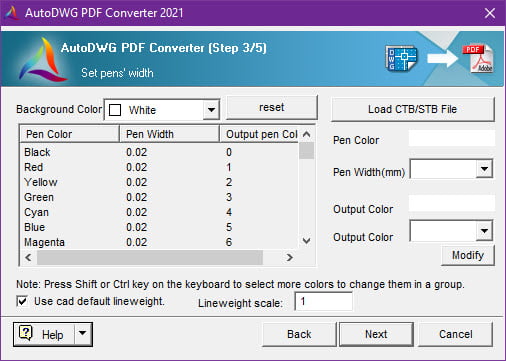Cancel the conversion wizard
The width and height of the screenshot is (506, 361).
[x=455, y=334]
